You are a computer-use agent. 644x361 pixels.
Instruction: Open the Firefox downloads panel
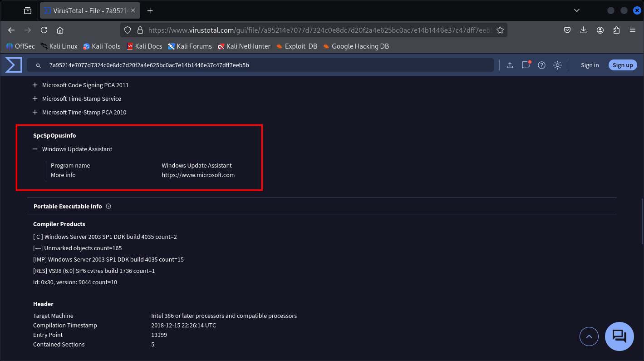pyautogui.click(x=584, y=30)
